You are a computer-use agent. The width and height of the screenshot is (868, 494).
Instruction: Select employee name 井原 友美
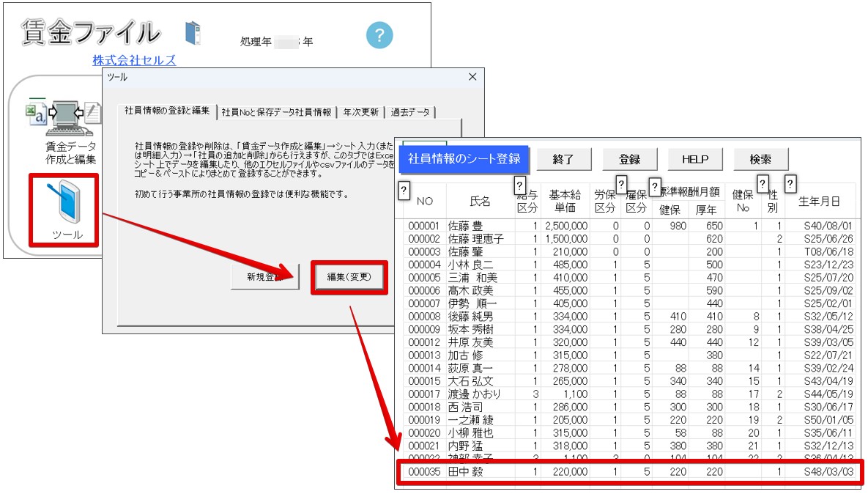(470, 342)
